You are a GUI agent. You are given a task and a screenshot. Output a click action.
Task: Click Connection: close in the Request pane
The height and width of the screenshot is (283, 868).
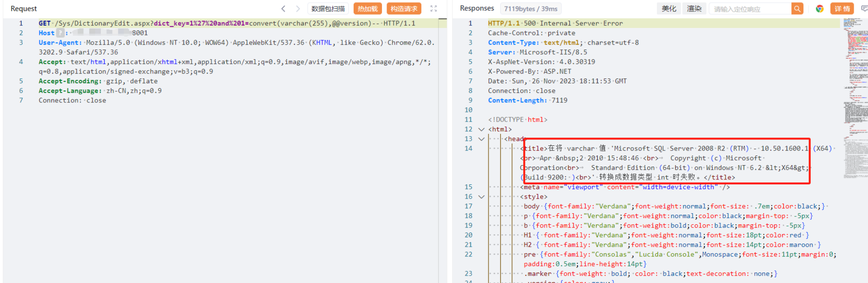(72, 100)
